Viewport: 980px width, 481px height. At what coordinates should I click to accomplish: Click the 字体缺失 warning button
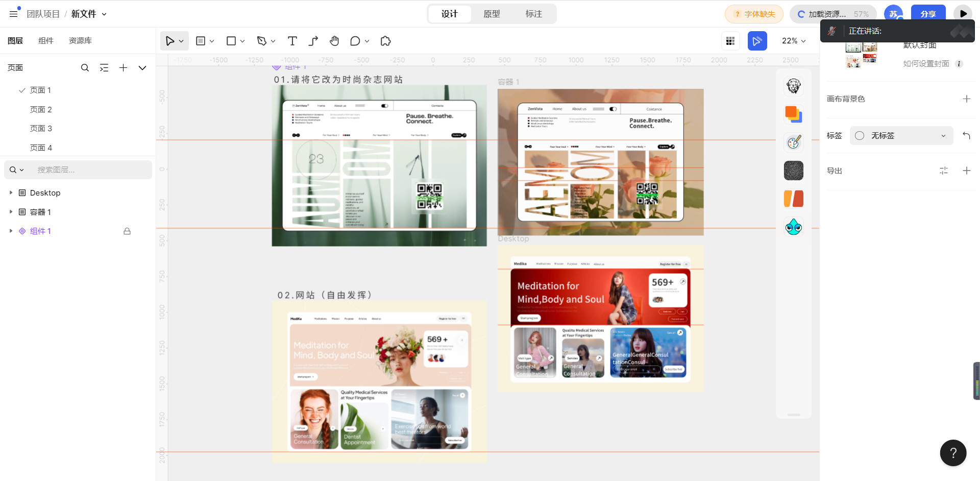pyautogui.click(x=754, y=14)
